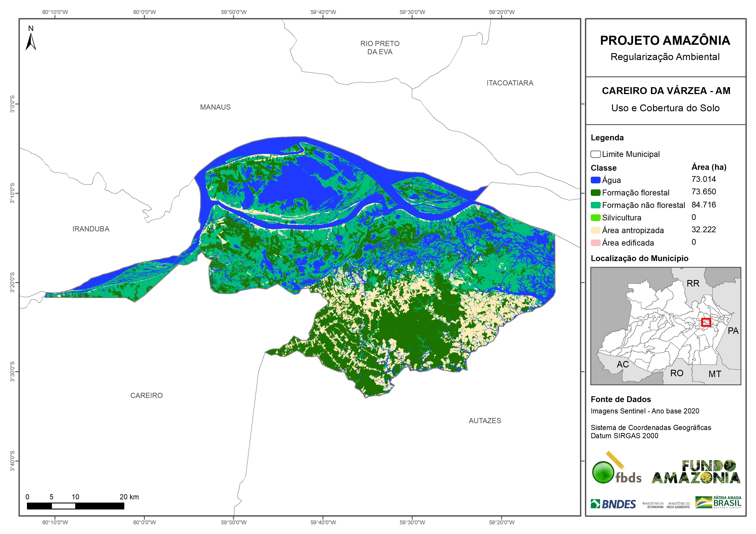The height and width of the screenshot is (534, 756).
Task: Click the Limite Municipal legend symbol
Action: [595, 154]
